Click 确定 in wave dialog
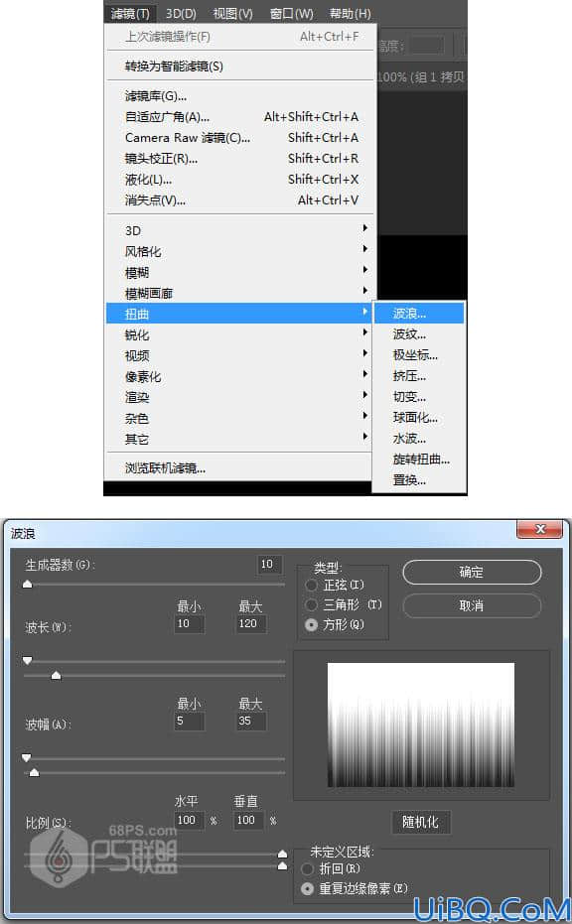Viewport: 572px width, 924px height. click(471, 573)
